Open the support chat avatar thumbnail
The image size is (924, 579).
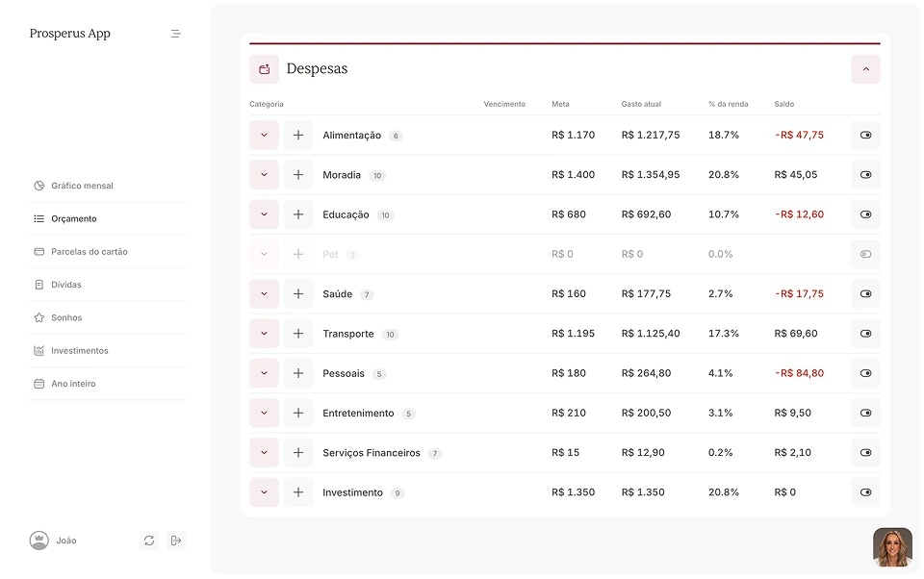click(x=892, y=547)
